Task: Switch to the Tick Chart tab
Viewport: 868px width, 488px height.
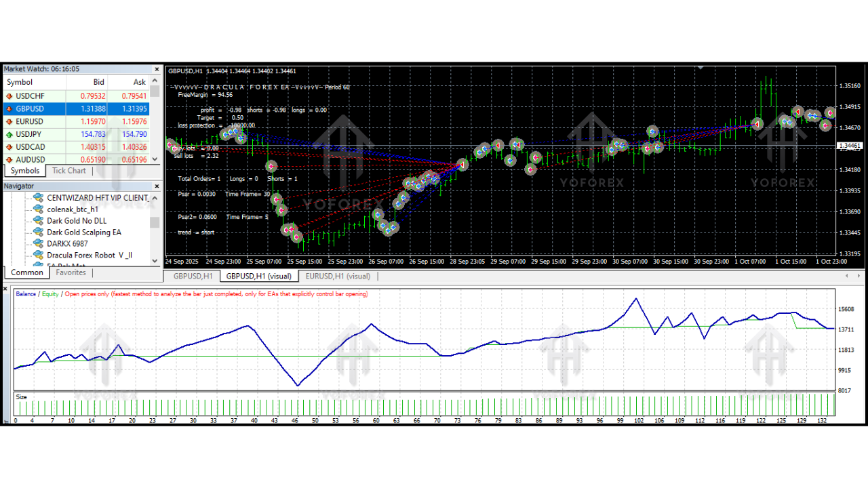Action: click(69, 171)
